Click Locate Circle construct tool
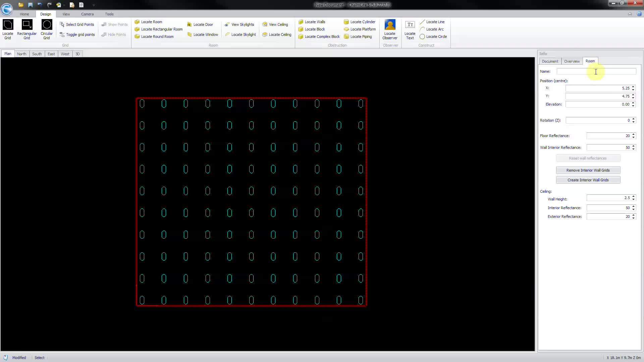 (x=433, y=37)
